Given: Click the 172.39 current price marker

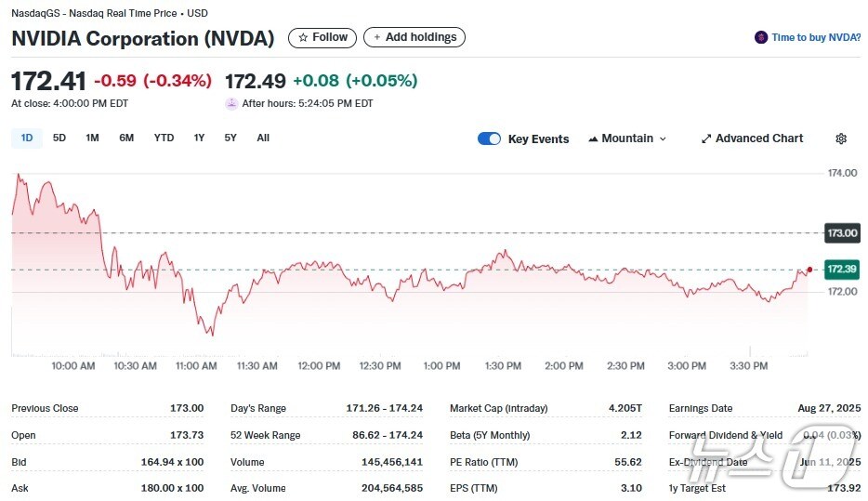Looking at the screenshot, I should coord(842,269).
